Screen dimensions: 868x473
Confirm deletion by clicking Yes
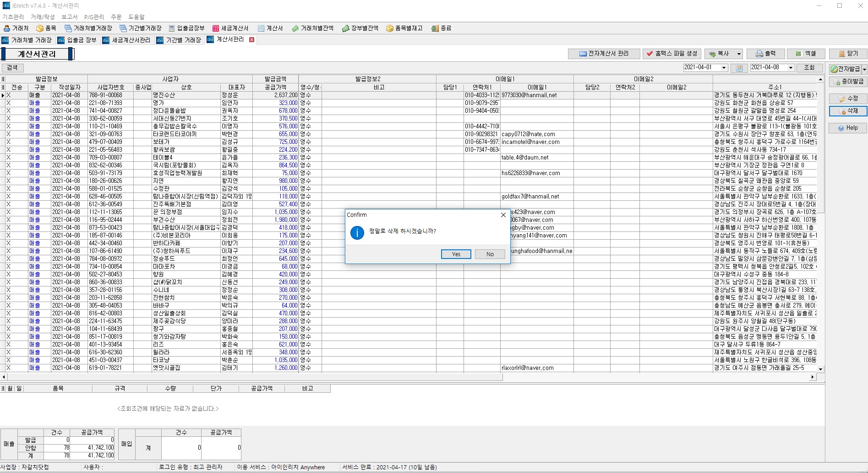coord(456,254)
